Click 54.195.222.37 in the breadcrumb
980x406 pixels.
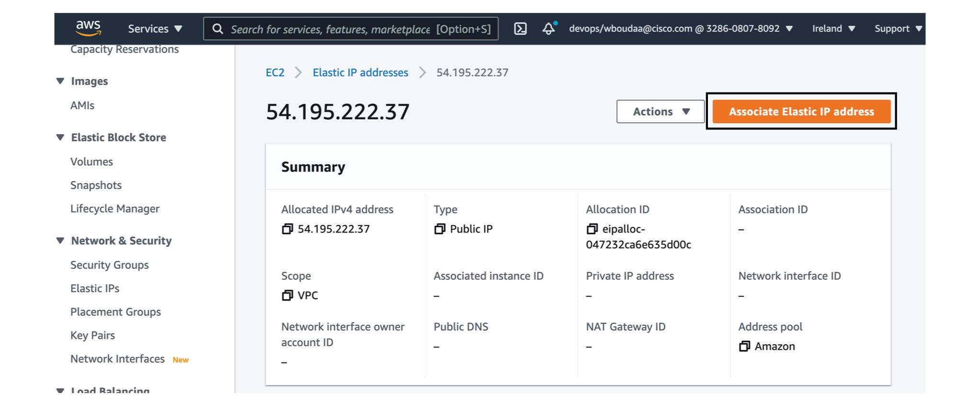pyautogui.click(x=472, y=72)
